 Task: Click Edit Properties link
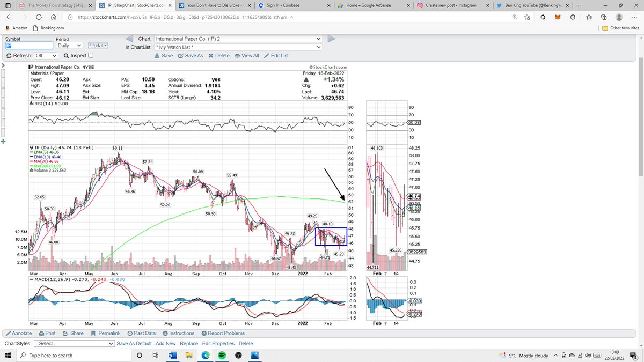pos(218,344)
